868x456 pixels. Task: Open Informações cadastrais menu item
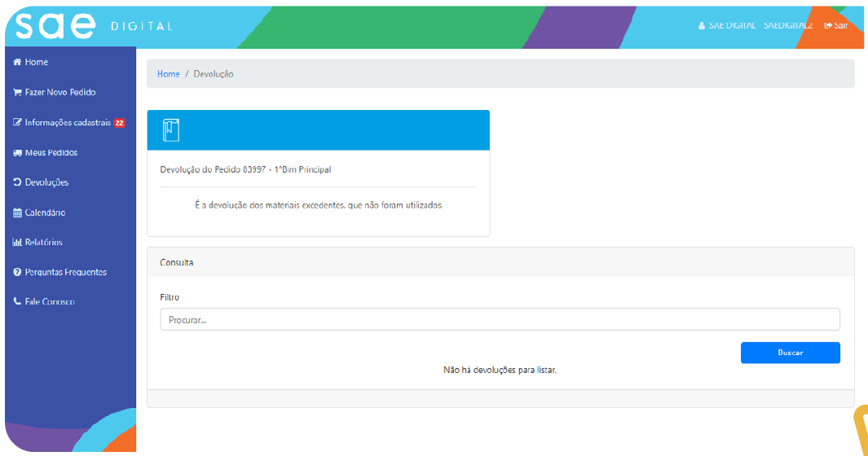[x=68, y=122]
